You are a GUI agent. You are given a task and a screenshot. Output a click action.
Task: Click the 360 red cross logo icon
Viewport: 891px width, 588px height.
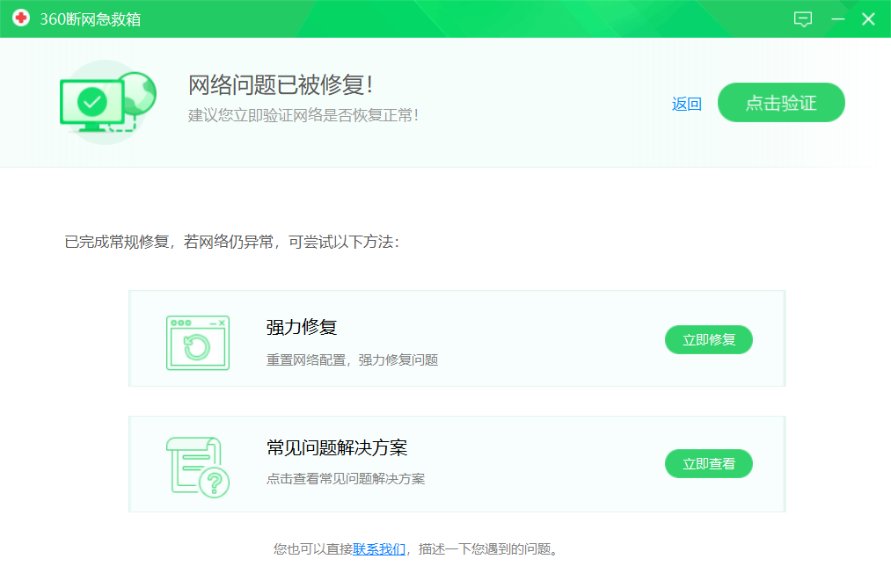(x=21, y=18)
